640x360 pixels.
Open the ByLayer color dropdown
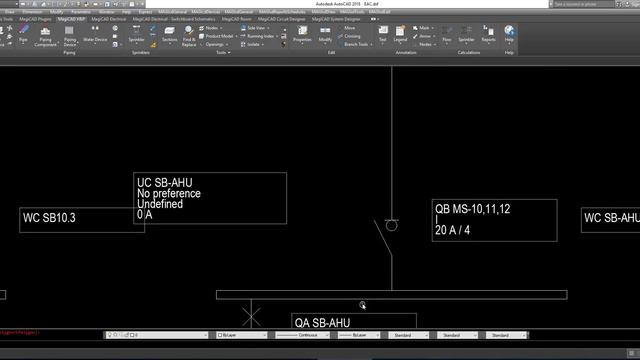click(x=241, y=335)
